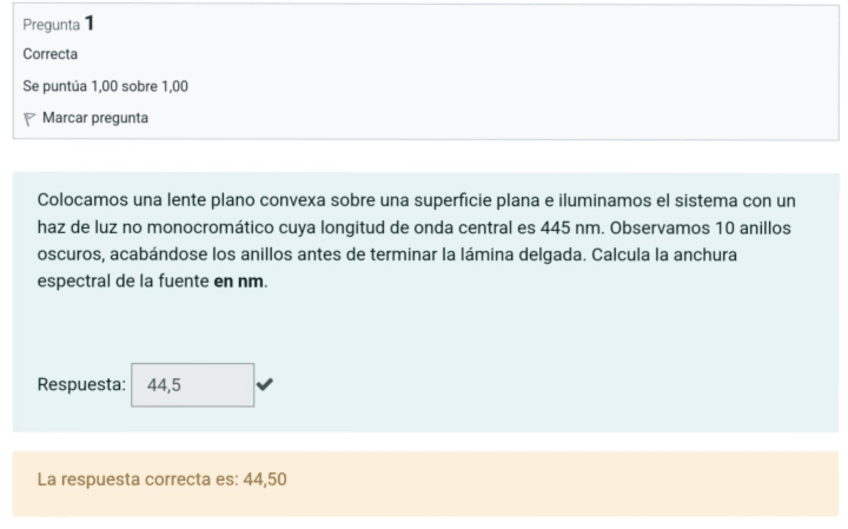Click the number 1 in the question heading
The height and width of the screenshot is (529, 848).
point(90,24)
